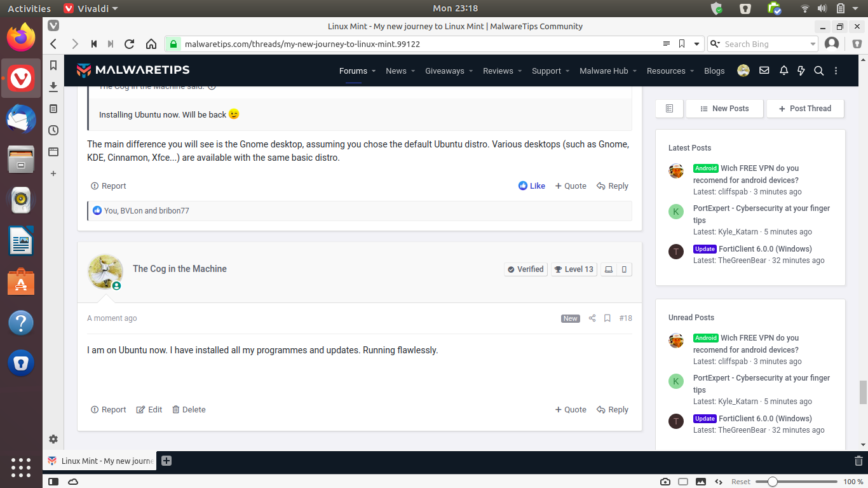
Task: Open the History panel clock icon
Action: pos(53,130)
